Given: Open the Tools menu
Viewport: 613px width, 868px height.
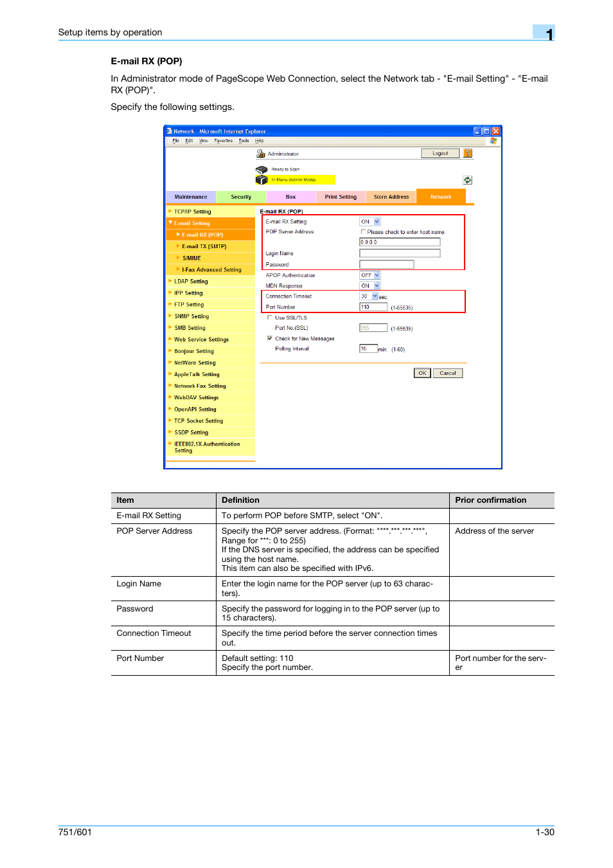Looking at the screenshot, I should point(244,140).
